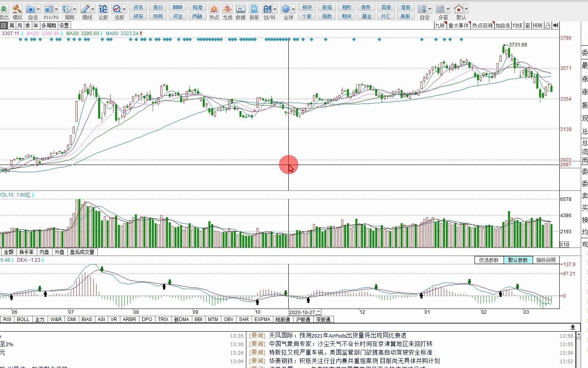Open the 论股 stock discussion icon
Image resolution: width=588 pixels, height=368 pixels.
[103, 8]
